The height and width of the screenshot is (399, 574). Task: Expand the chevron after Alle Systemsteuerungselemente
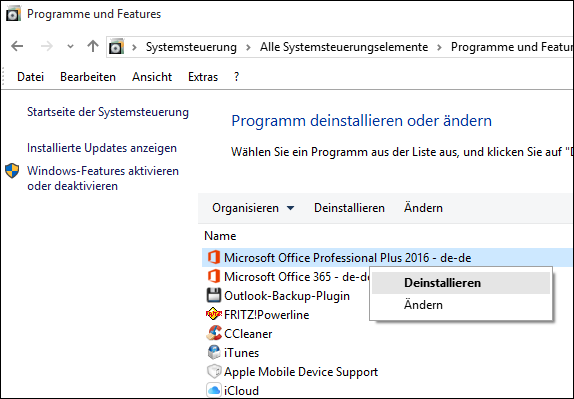[x=439, y=47]
